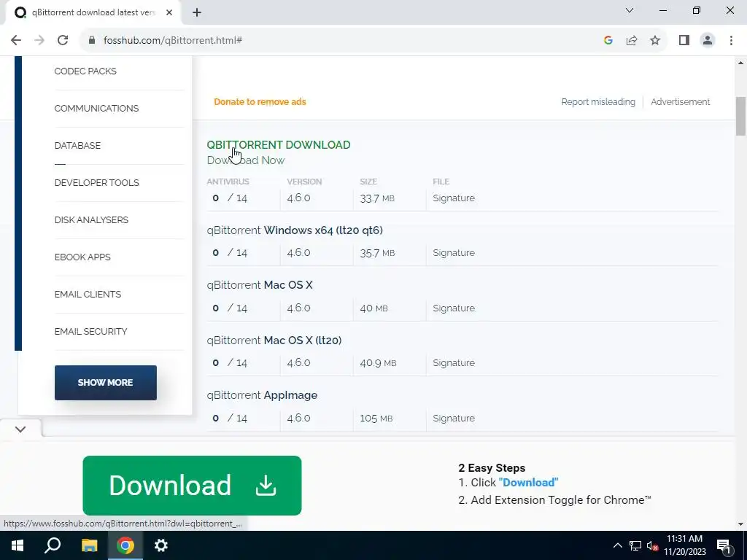Open Signature for the 33.7 MB file
Screen dimensions: 747x560
[454, 198]
